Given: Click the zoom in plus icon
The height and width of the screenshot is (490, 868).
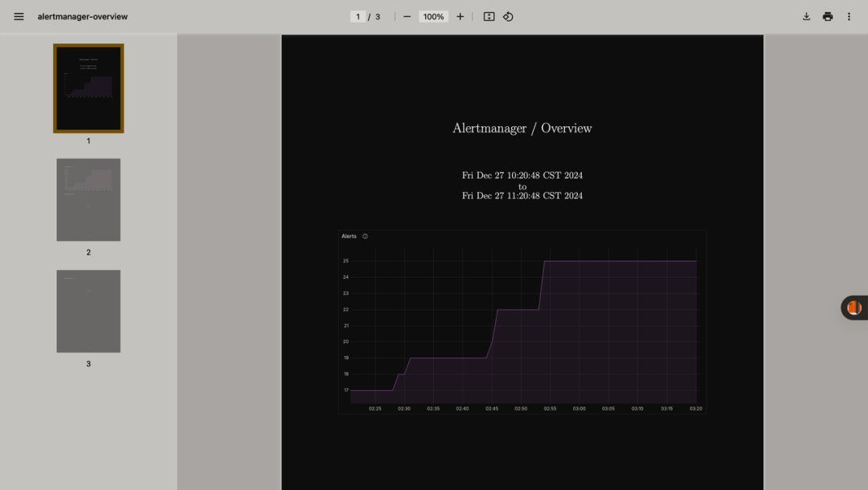Looking at the screenshot, I should pyautogui.click(x=460, y=17).
